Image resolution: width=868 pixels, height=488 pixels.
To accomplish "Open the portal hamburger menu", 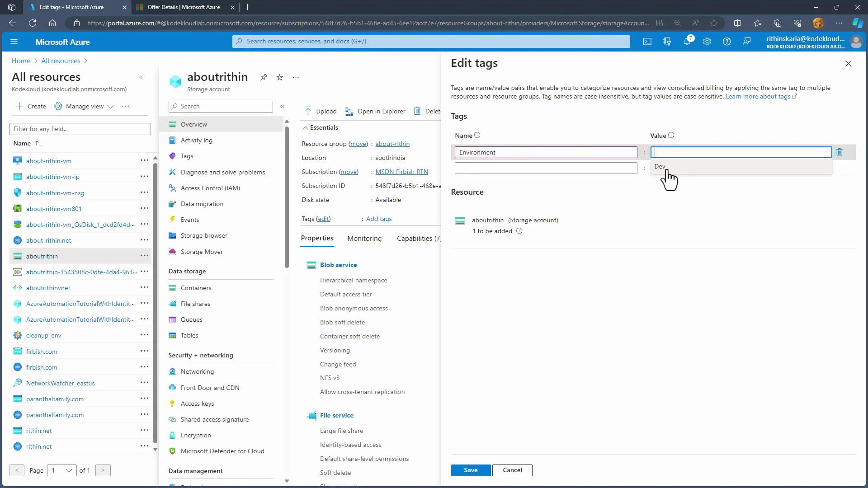I will click(x=14, y=41).
